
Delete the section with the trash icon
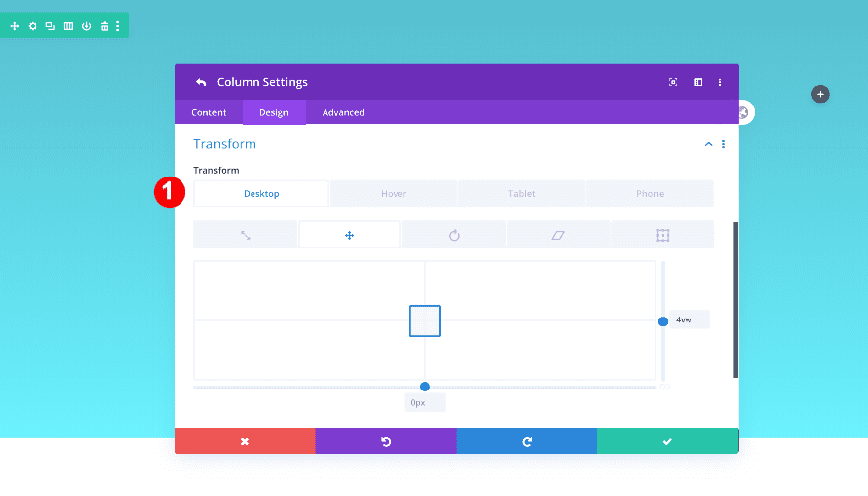click(105, 26)
